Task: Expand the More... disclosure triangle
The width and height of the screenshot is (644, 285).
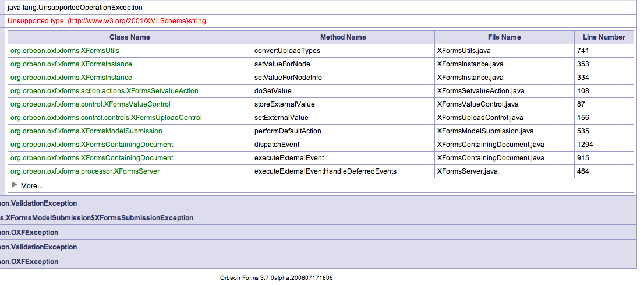Action: pos(15,185)
